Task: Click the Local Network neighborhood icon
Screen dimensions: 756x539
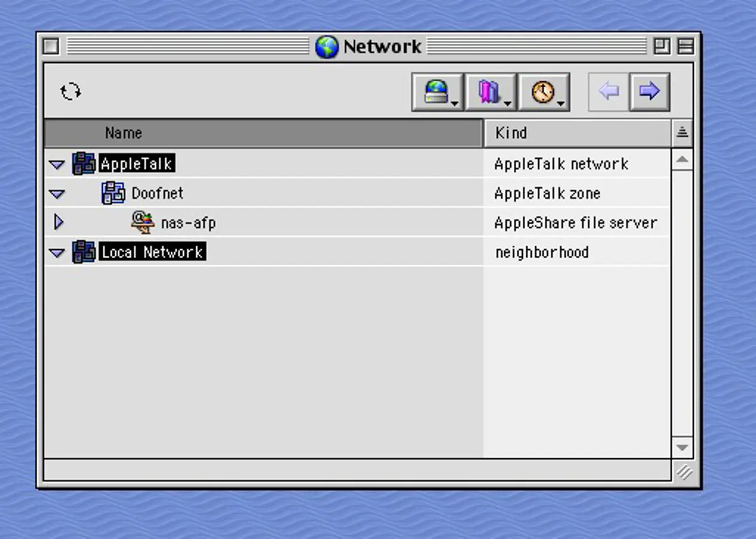Action: pos(84,252)
